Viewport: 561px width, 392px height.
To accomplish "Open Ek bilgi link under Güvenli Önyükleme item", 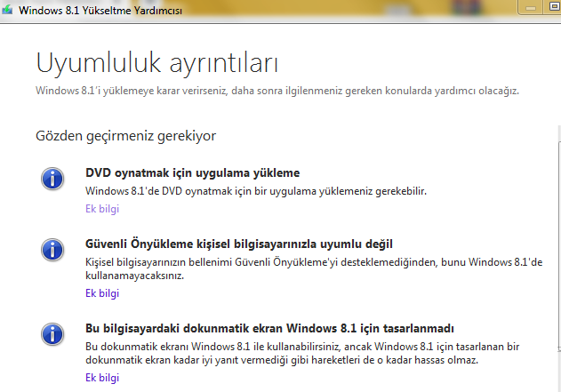I will [102, 293].
